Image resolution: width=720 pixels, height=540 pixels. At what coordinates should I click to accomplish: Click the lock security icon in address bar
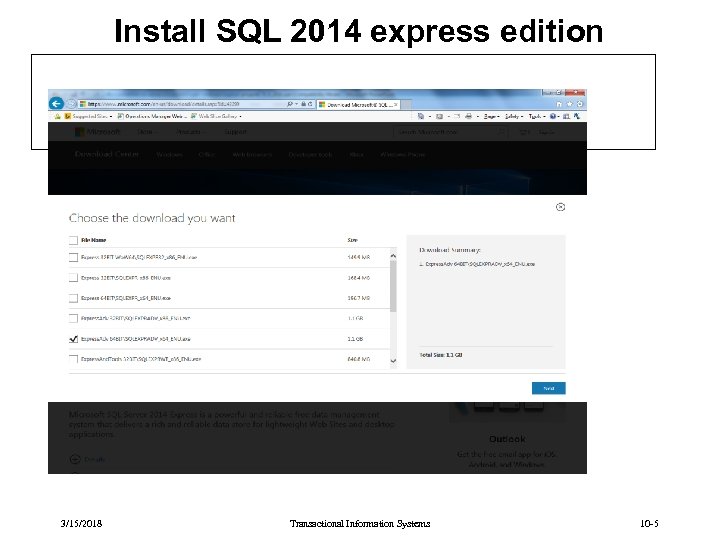[x=304, y=104]
